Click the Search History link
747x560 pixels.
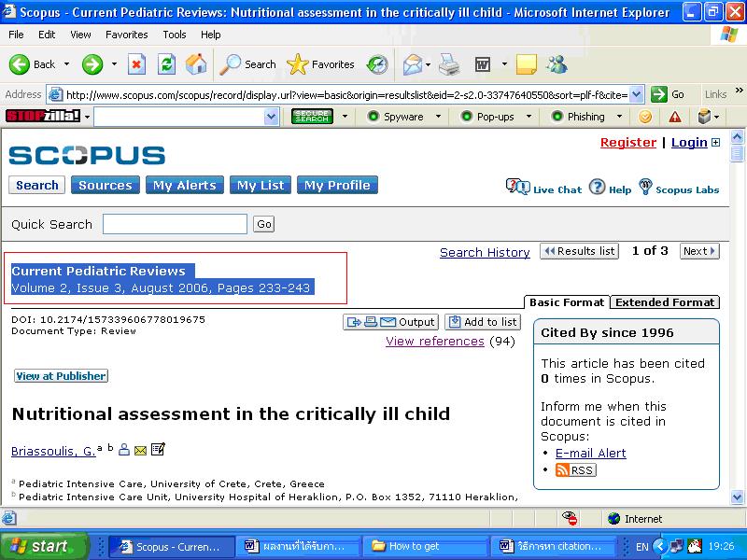tap(485, 252)
